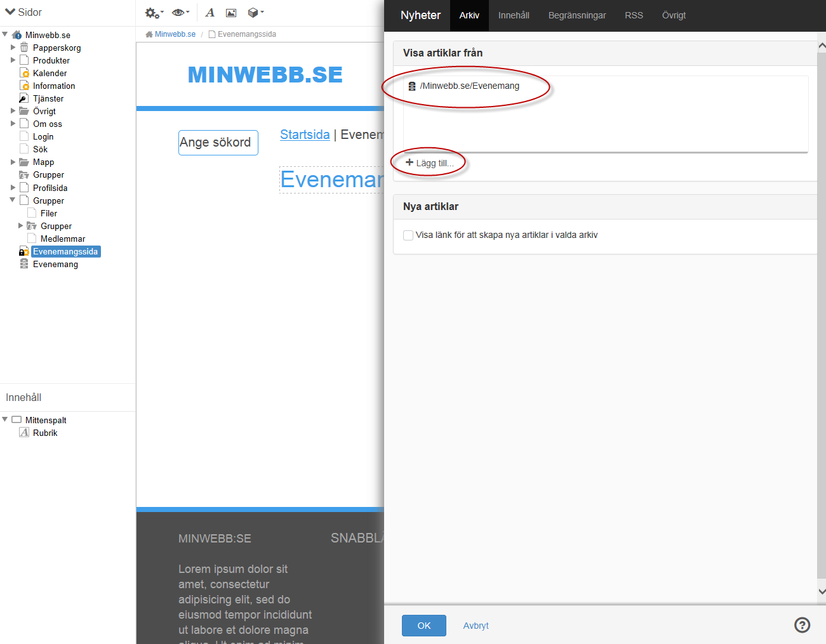Click the Avbryt cancel link
This screenshot has width=826, height=644.
click(476, 626)
